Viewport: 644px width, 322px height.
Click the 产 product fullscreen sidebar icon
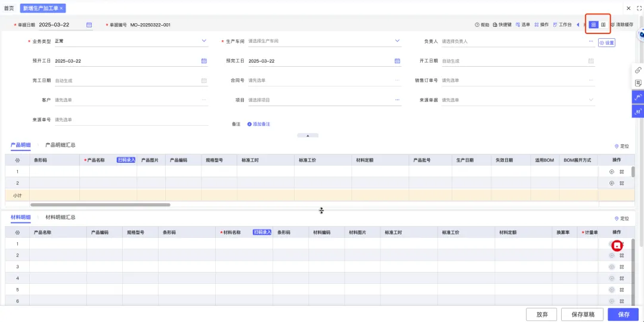tap(638, 97)
